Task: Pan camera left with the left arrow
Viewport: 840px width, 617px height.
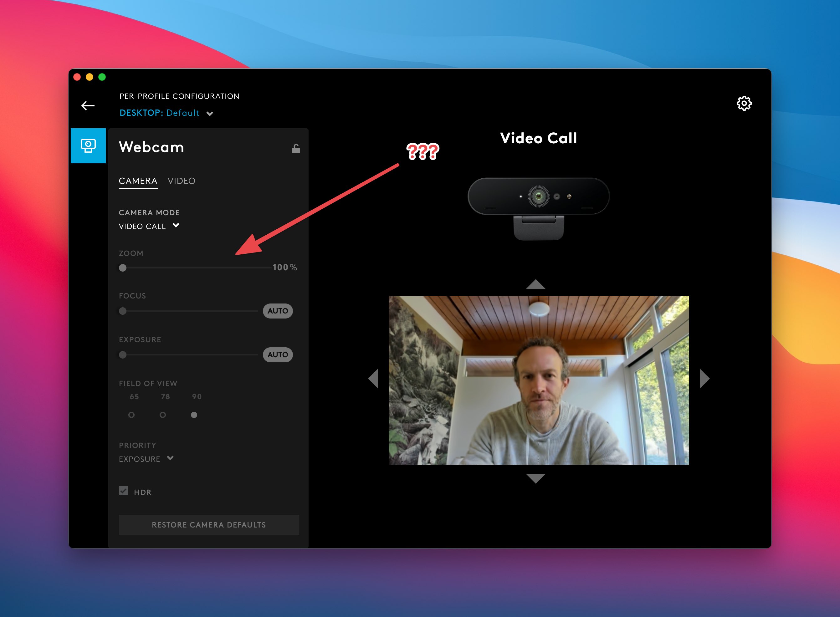Action: (373, 378)
